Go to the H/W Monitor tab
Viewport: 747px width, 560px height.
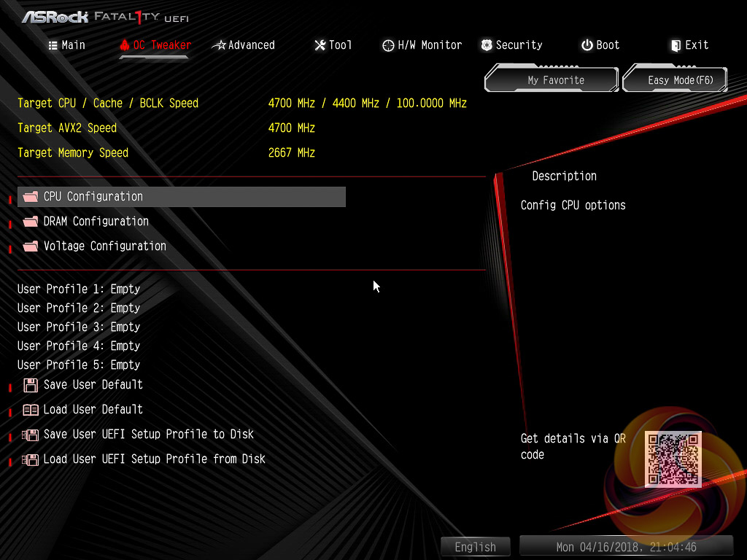[422, 45]
